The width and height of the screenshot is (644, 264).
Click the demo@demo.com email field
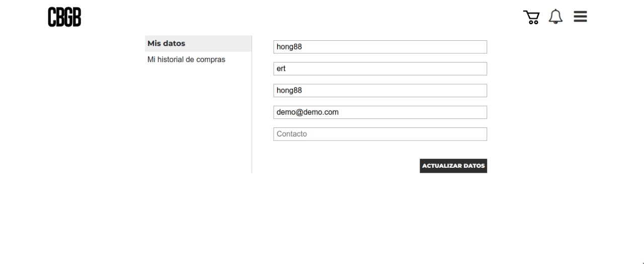(x=380, y=112)
